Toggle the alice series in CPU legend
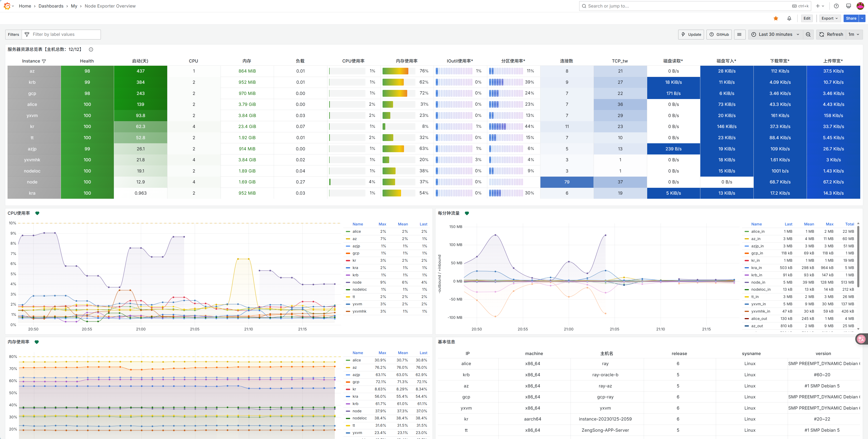The height and width of the screenshot is (439, 868). [357, 231]
